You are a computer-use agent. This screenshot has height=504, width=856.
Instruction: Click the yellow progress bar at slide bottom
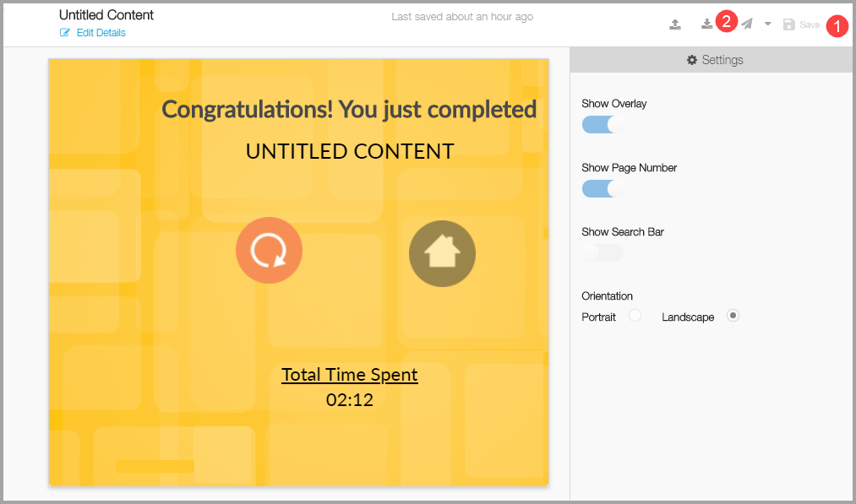pyautogui.click(x=155, y=466)
